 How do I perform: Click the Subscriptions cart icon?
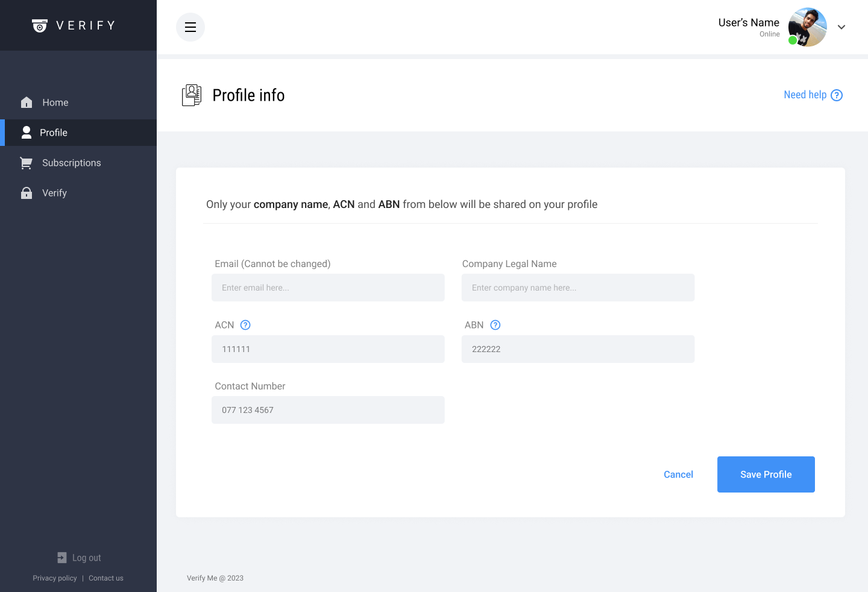pos(26,163)
